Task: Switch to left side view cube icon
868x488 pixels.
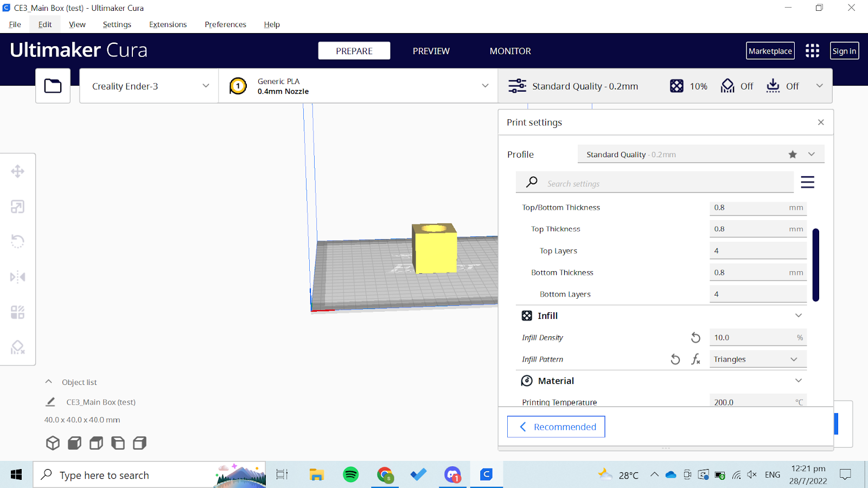Action: pyautogui.click(x=118, y=443)
